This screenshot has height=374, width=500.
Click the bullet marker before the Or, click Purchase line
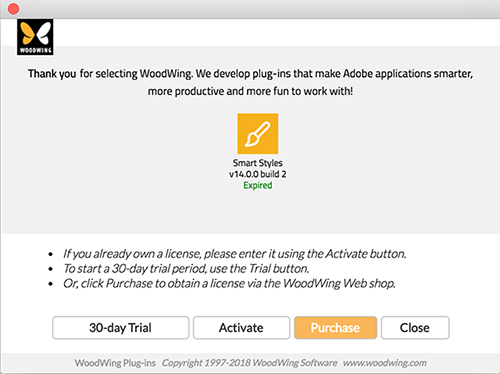[51, 284]
